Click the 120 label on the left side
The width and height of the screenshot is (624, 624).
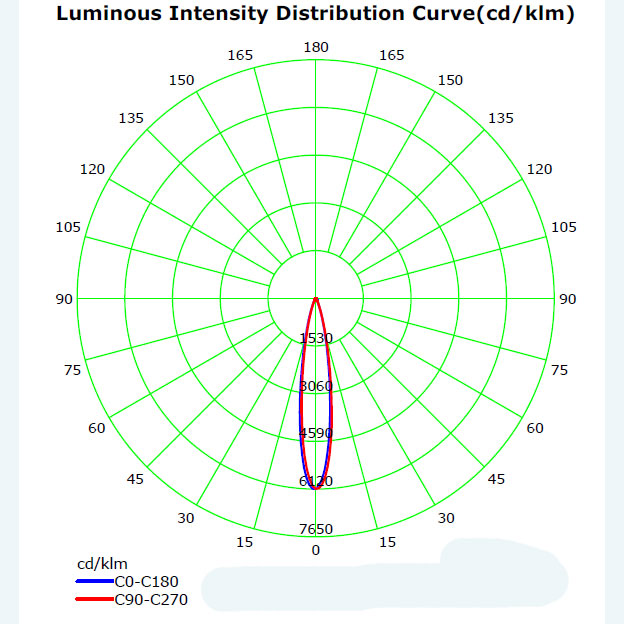click(92, 170)
